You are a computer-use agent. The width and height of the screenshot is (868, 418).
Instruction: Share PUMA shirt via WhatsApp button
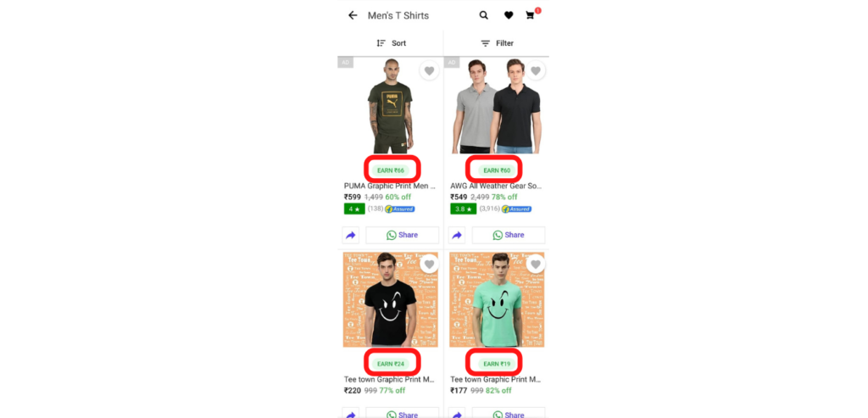[x=403, y=236]
